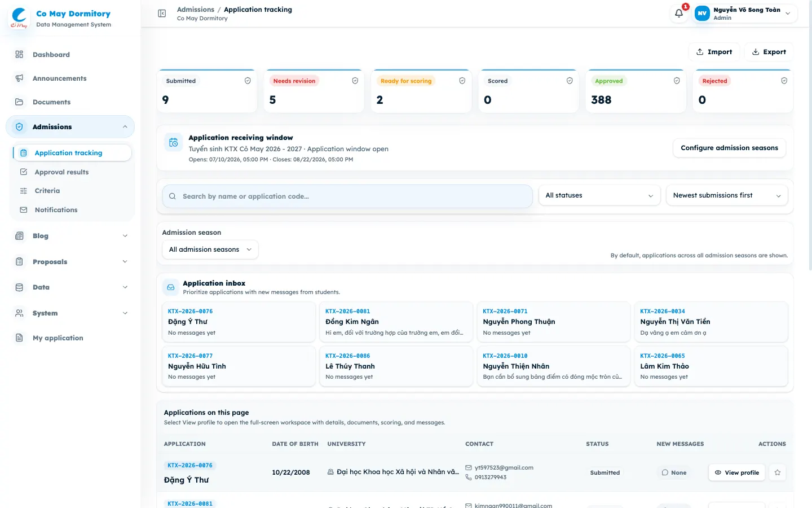812x508 pixels.
Task: Click the university building icon in first row
Action: pyautogui.click(x=330, y=472)
